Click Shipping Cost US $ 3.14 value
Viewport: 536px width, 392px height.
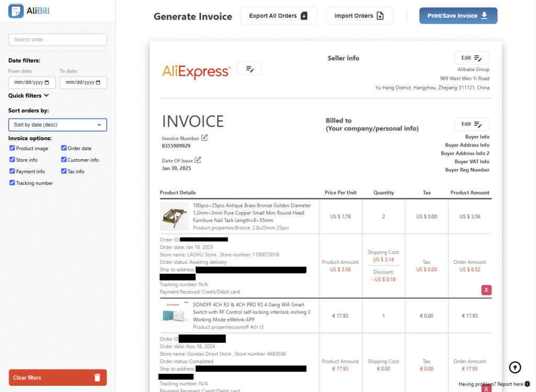click(384, 260)
